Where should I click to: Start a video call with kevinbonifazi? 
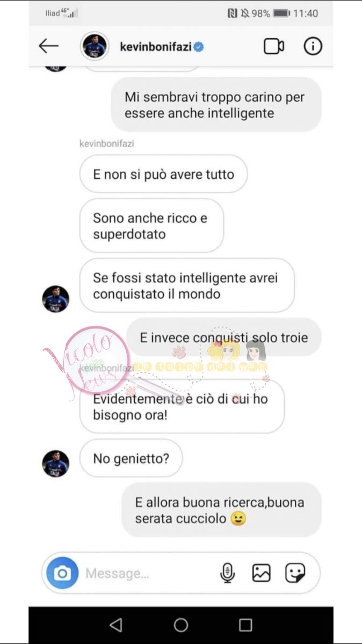coord(274,47)
